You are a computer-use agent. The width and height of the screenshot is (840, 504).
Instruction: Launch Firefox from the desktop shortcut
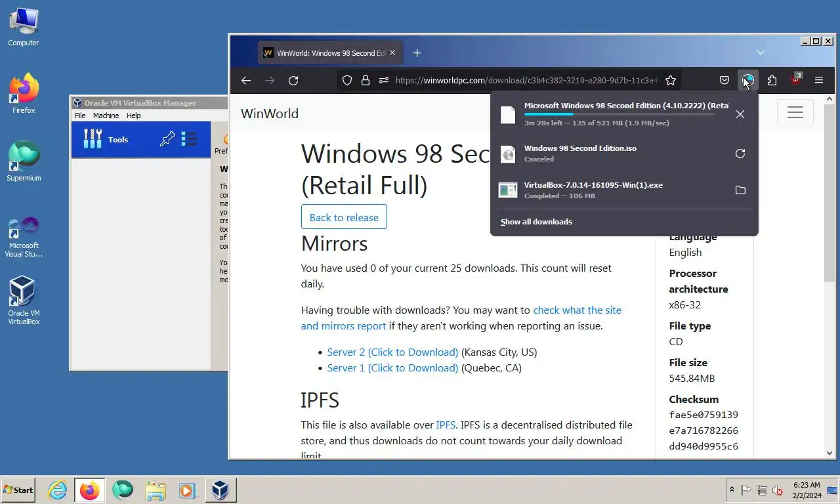coord(24,94)
